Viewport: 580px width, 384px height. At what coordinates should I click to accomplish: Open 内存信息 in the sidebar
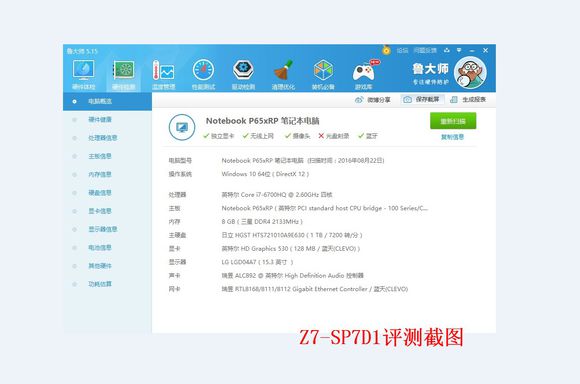pyautogui.click(x=100, y=174)
